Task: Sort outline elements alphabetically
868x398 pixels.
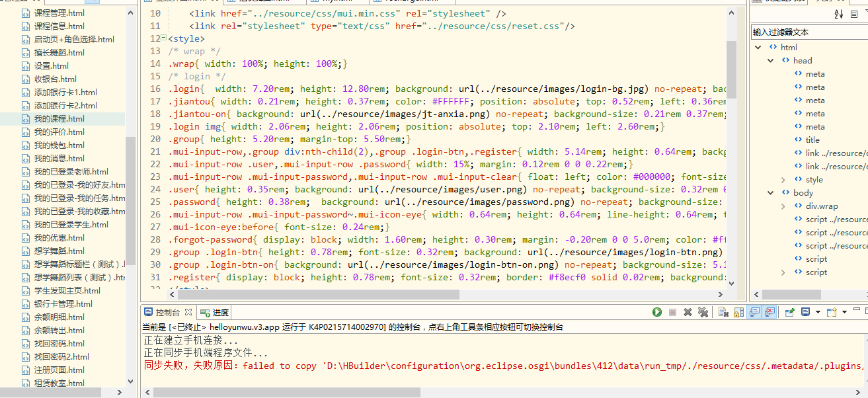Action: [x=839, y=14]
